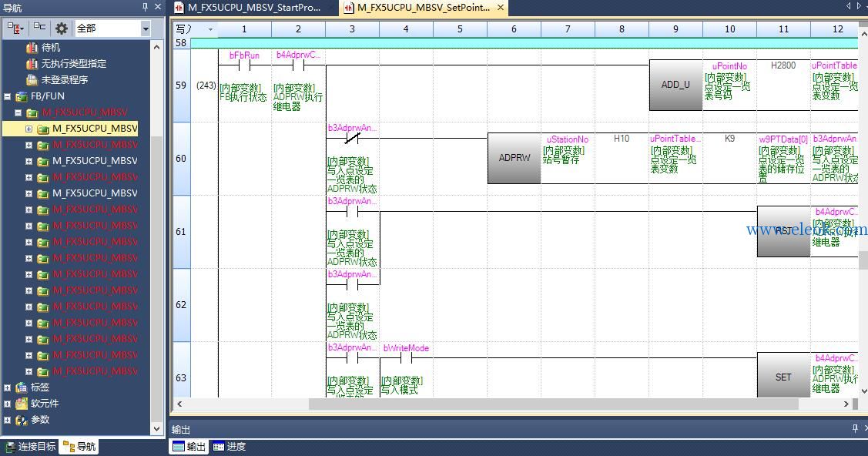Click the FB/FUN folder icon

click(x=22, y=96)
